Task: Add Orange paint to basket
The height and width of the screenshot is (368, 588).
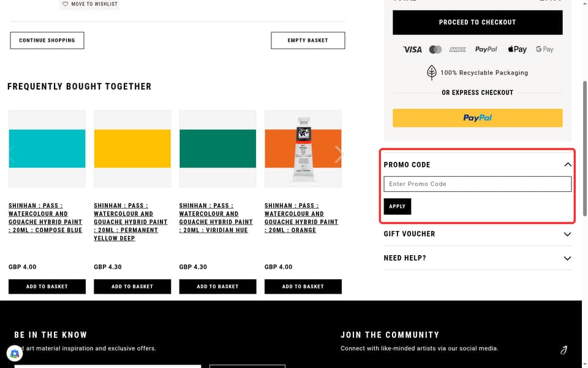Action: pyautogui.click(x=303, y=286)
